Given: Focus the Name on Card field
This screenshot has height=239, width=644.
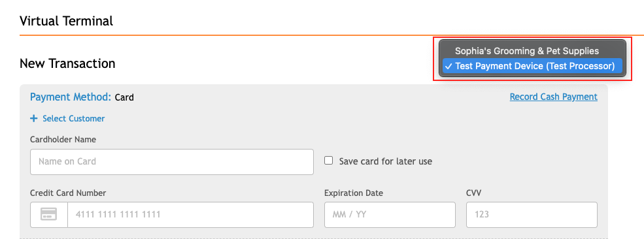Looking at the screenshot, I should (x=172, y=162).
